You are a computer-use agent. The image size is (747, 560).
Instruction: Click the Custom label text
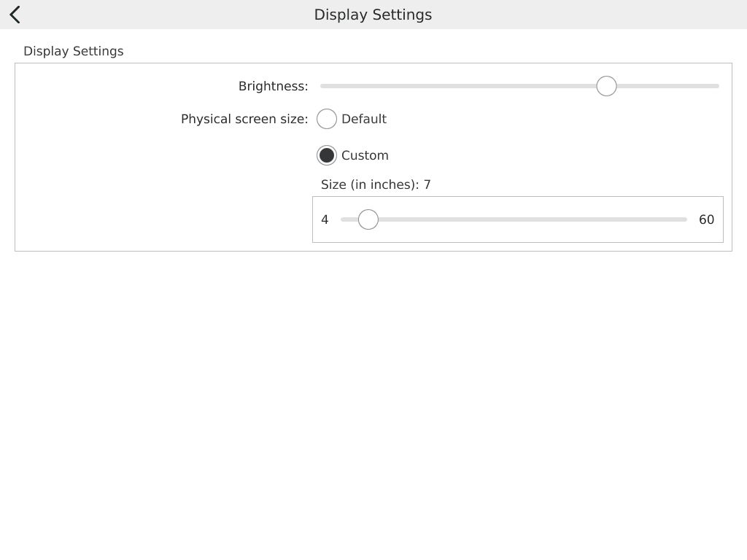coord(365,155)
